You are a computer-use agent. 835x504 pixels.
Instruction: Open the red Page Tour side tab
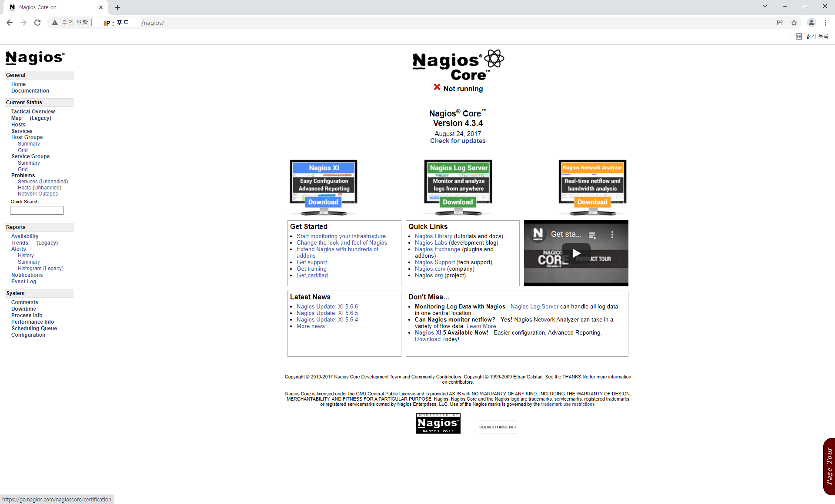(829, 466)
